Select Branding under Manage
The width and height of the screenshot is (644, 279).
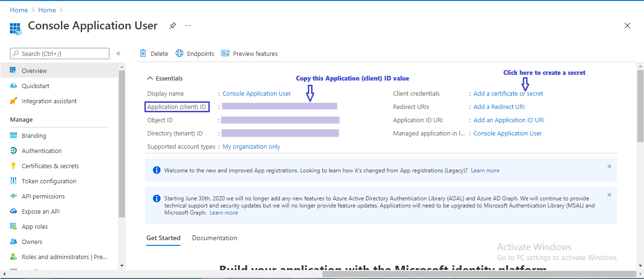click(34, 135)
